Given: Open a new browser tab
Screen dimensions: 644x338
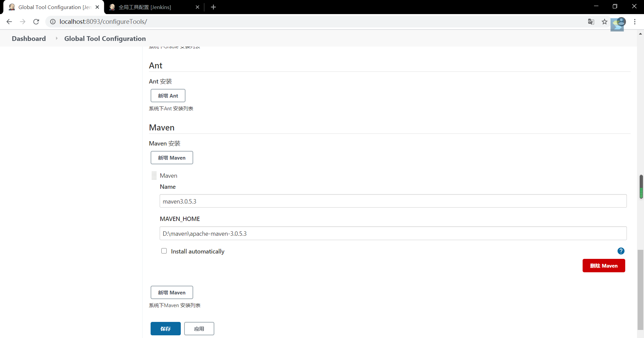Looking at the screenshot, I should 213,7.
